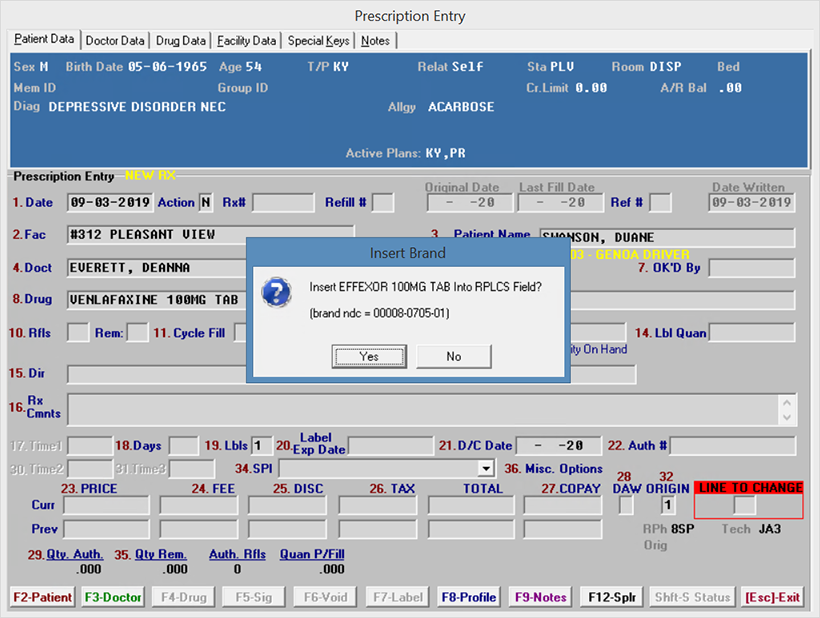This screenshot has width=820, height=618.
Task: Click No in Insert Brand dialog
Action: 454,356
